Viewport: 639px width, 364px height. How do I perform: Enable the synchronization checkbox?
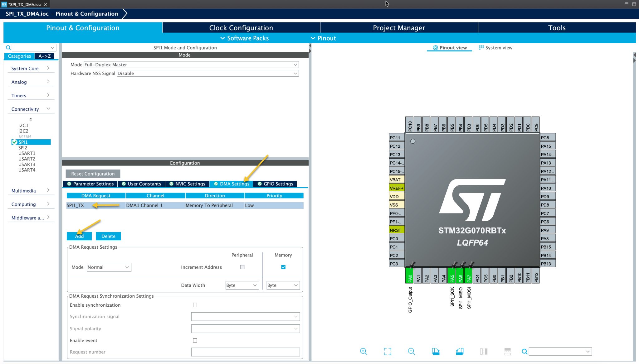[x=195, y=305]
